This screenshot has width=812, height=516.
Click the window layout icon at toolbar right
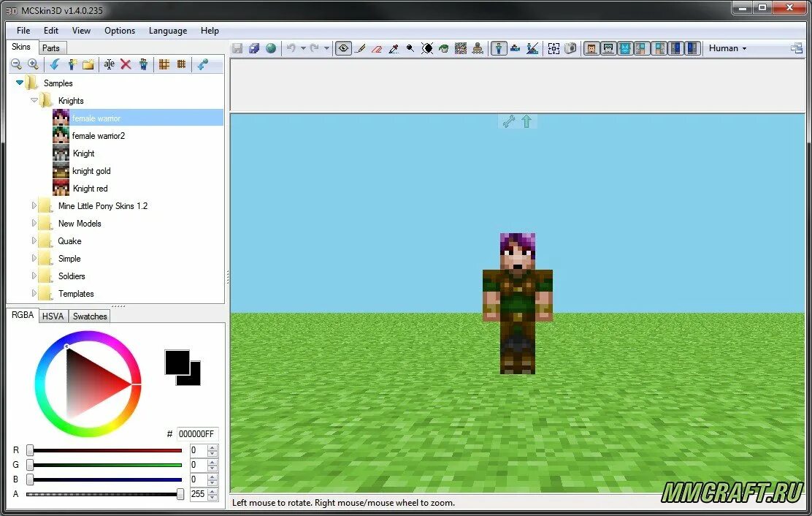tap(797, 48)
